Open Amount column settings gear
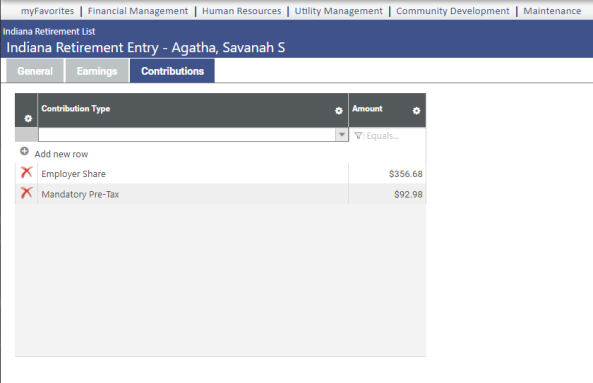This screenshot has width=593, height=383. [416, 111]
